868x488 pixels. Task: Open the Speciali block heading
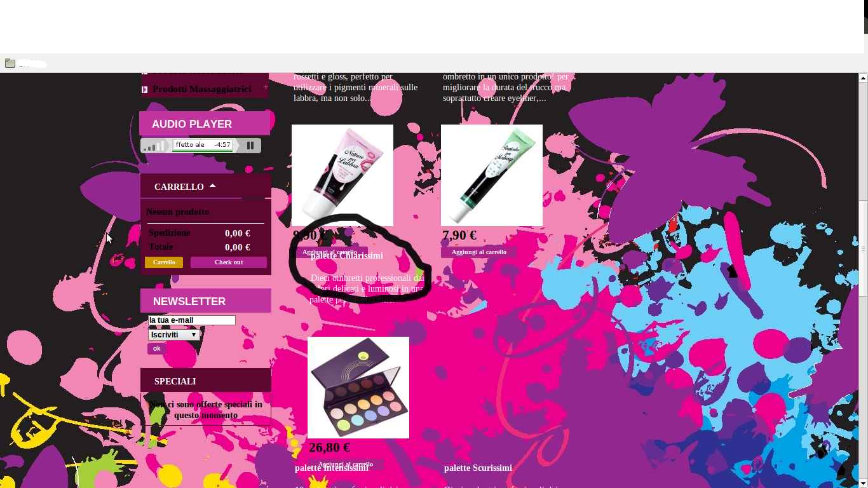pyautogui.click(x=175, y=381)
